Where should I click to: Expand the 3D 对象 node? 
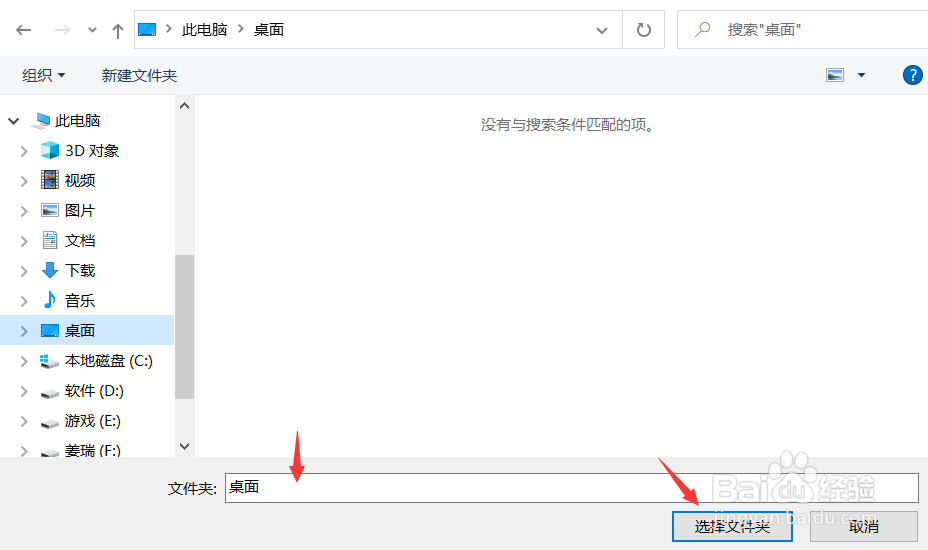(x=24, y=151)
